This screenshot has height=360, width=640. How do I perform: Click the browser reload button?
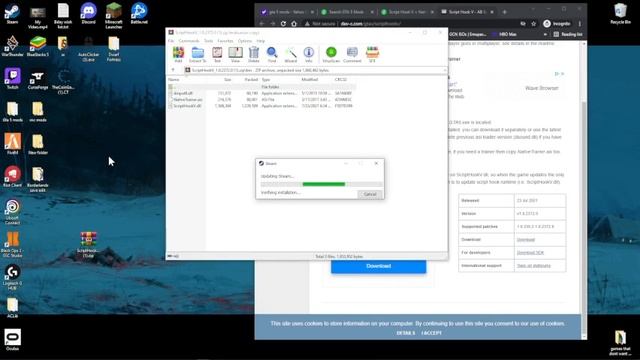(x=283, y=24)
